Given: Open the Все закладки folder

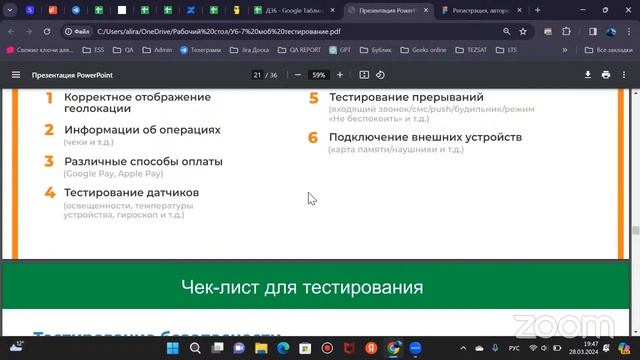Looking at the screenshot, I should 609,50.
